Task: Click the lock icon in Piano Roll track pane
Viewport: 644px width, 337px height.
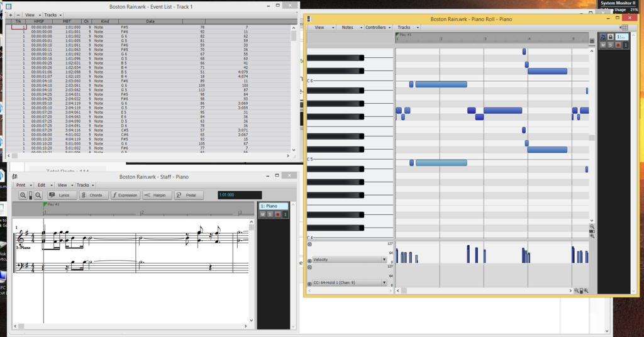Action: (610, 37)
